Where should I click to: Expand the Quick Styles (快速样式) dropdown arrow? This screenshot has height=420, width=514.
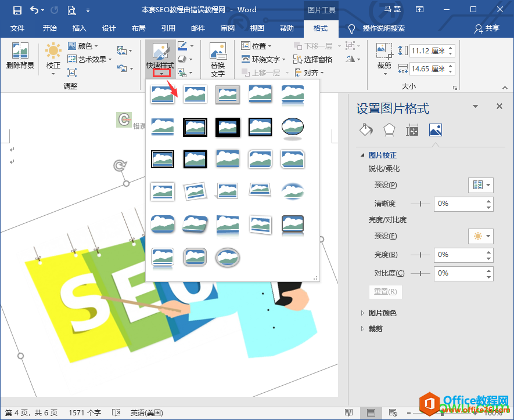(161, 74)
